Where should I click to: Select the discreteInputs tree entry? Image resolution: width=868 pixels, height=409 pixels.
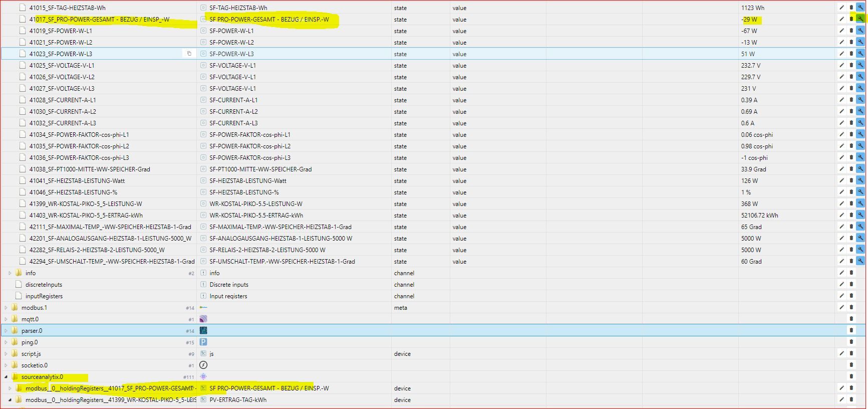coord(44,285)
